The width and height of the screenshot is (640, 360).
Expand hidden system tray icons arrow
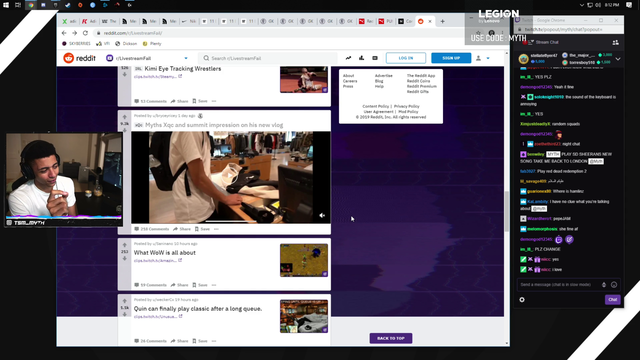point(582,5)
